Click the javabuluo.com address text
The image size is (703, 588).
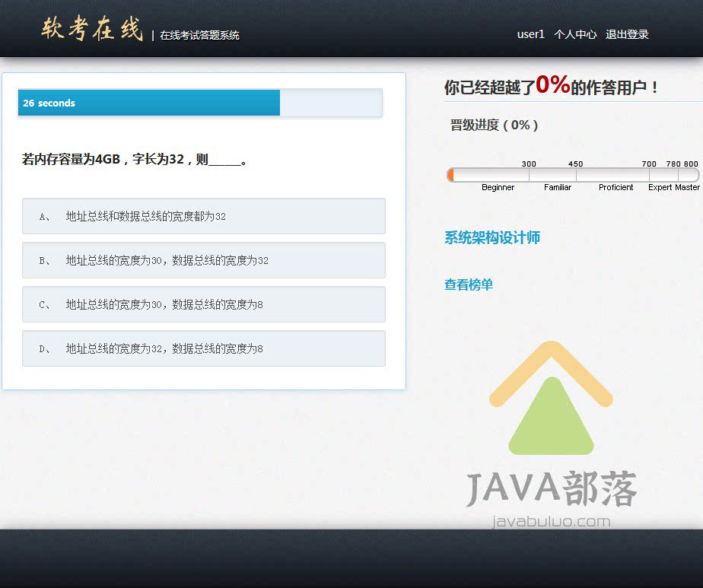(551, 522)
